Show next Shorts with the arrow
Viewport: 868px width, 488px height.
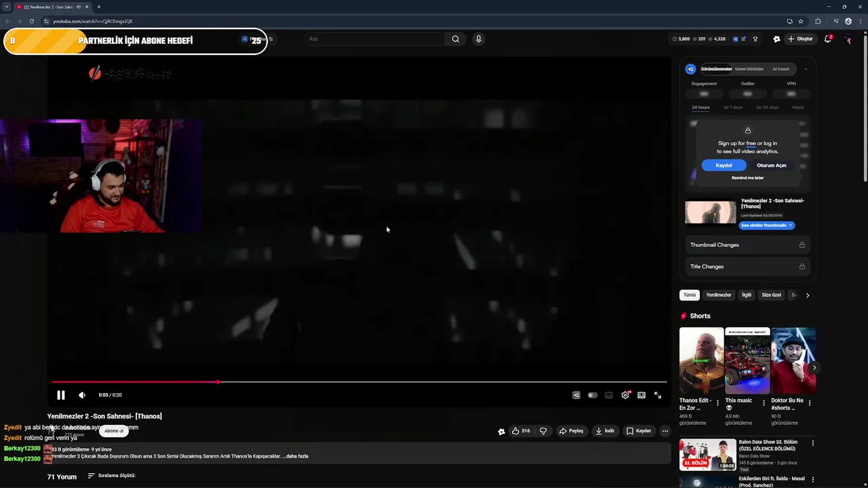pyautogui.click(x=814, y=367)
